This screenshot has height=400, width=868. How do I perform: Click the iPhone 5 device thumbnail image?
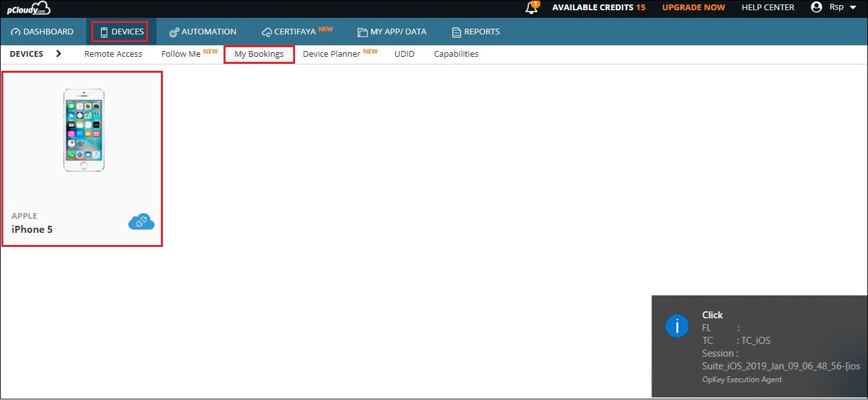pos(84,130)
